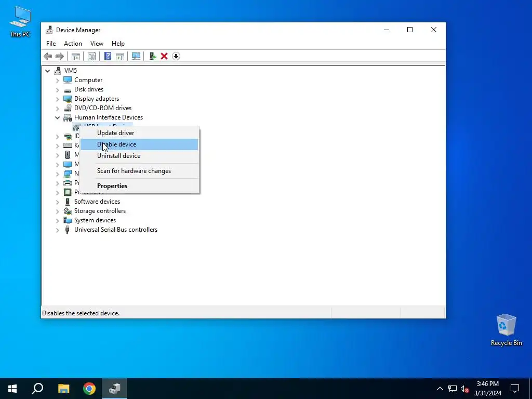Collapse the VM5 root node
Image resolution: width=532 pixels, height=399 pixels.
[x=47, y=71]
